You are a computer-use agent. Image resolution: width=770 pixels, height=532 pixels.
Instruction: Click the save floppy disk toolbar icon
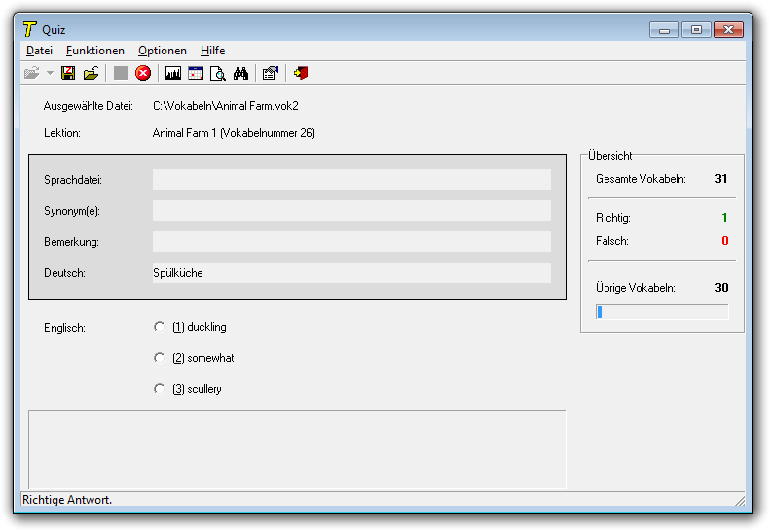tap(68, 73)
